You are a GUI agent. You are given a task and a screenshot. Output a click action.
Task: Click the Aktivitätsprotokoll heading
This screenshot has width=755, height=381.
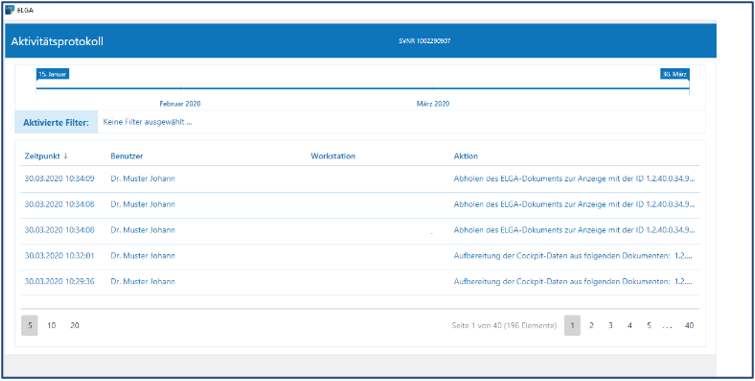click(57, 41)
